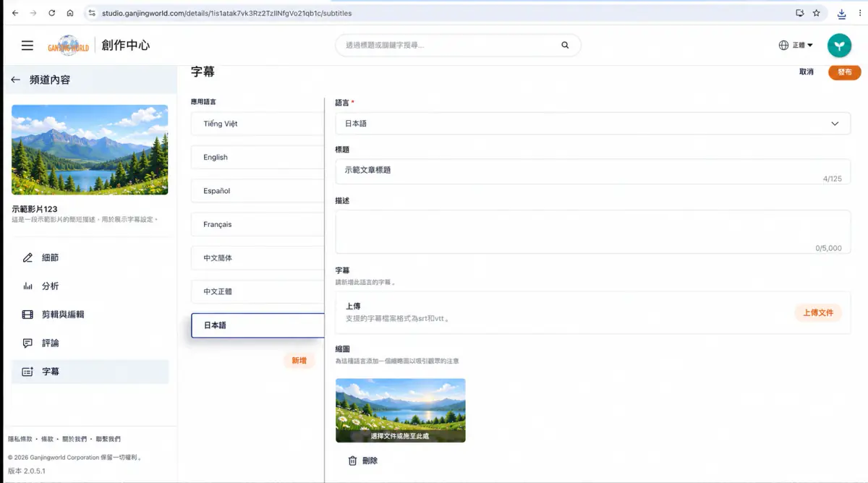Screen dimensions: 868x483
Task: Select the 日本語 language tab
Action: 258,325
